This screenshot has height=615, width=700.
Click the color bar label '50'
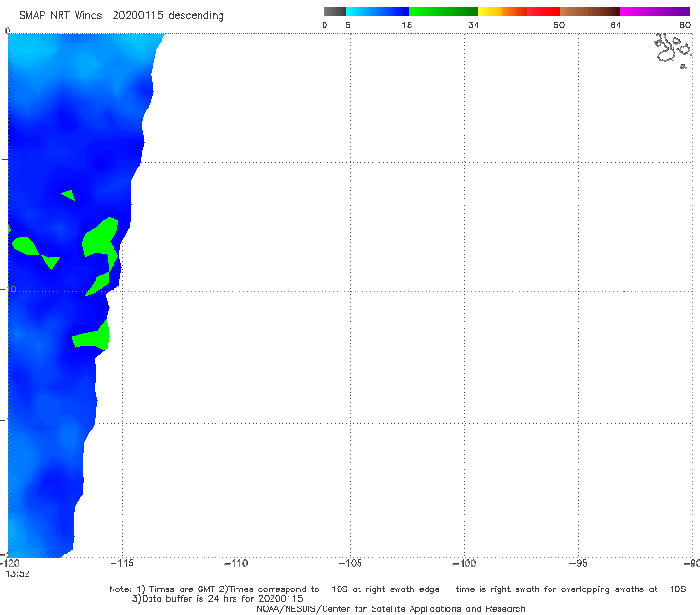pos(559,25)
